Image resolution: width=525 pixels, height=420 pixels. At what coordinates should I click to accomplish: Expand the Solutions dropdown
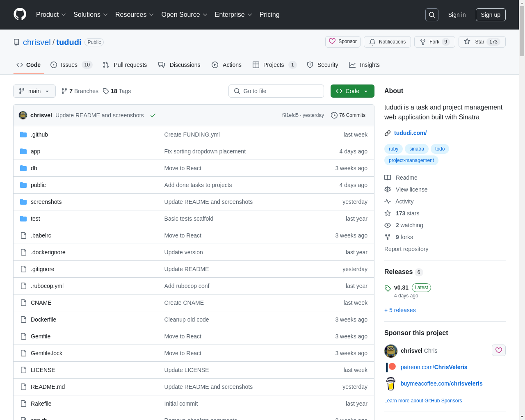(91, 15)
